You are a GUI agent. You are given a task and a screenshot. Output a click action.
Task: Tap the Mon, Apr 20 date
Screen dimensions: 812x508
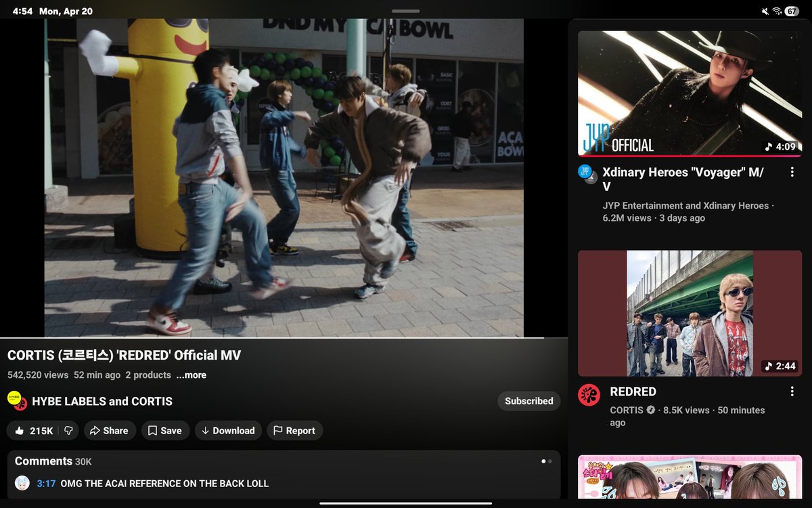[x=66, y=12]
